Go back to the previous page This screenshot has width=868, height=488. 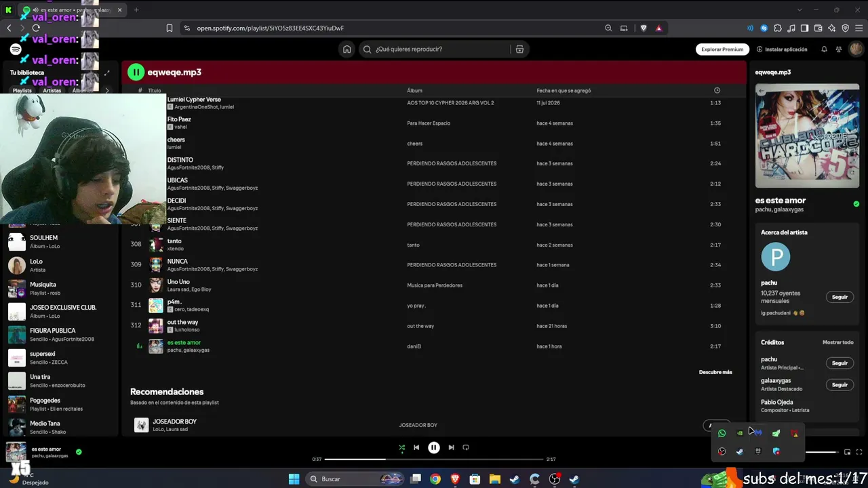coord(9,28)
